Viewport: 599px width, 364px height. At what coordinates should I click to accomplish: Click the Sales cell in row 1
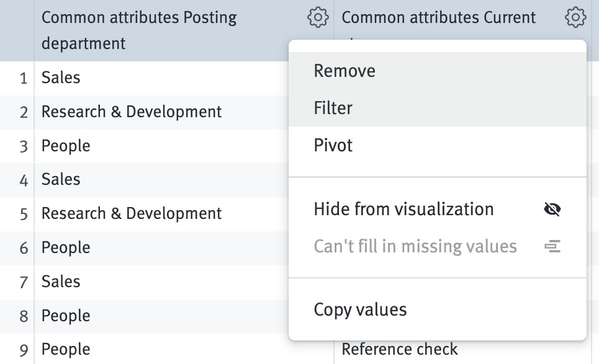pyautogui.click(x=60, y=78)
